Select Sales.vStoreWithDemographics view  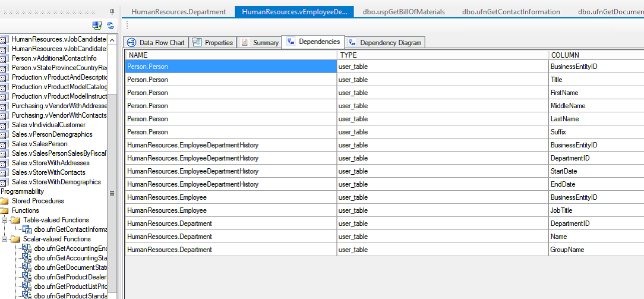click(x=56, y=182)
